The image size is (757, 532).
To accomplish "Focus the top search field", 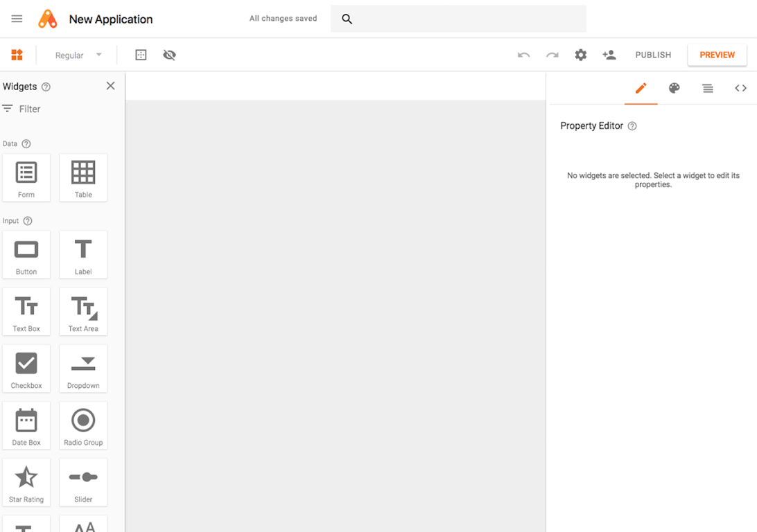I will coord(458,19).
